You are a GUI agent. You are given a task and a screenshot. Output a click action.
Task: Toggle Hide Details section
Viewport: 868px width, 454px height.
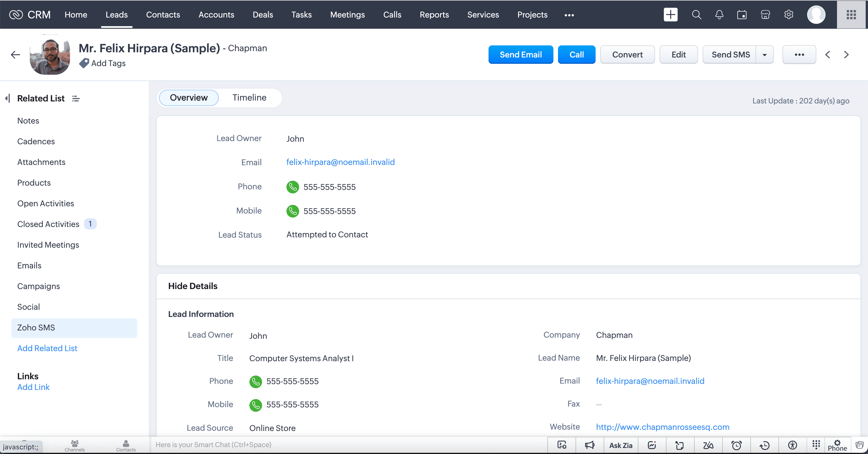(193, 286)
